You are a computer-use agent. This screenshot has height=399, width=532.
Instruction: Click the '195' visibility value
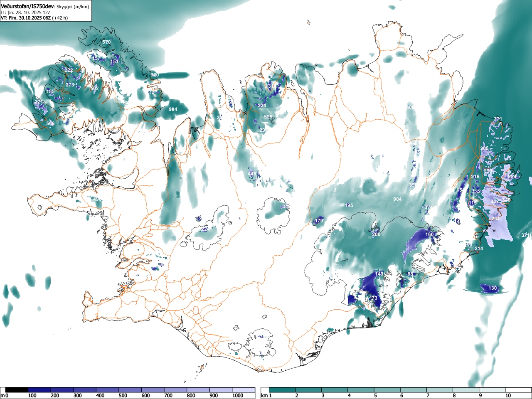tap(349, 205)
